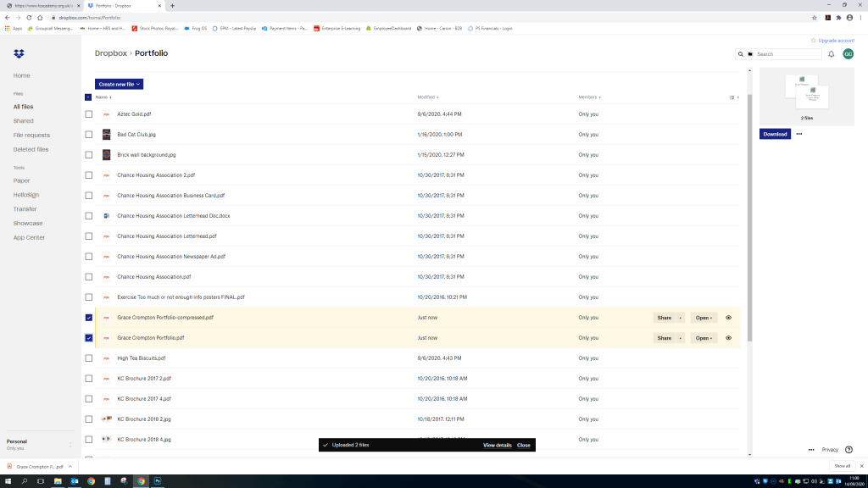The width and height of the screenshot is (868, 488).
Task: Expand the Open dropdown for Grace Crompton Portfolio.pdf
Action: point(704,338)
